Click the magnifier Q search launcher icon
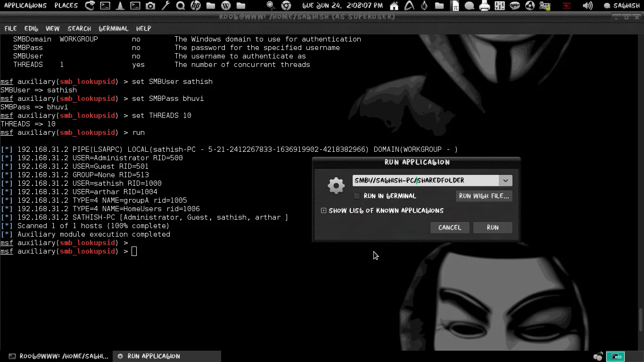The height and width of the screenshot is (362, 644). point(180,6)
